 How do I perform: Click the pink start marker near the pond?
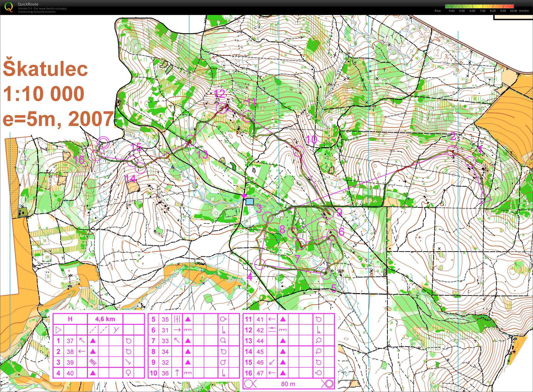tap(244, 196)
